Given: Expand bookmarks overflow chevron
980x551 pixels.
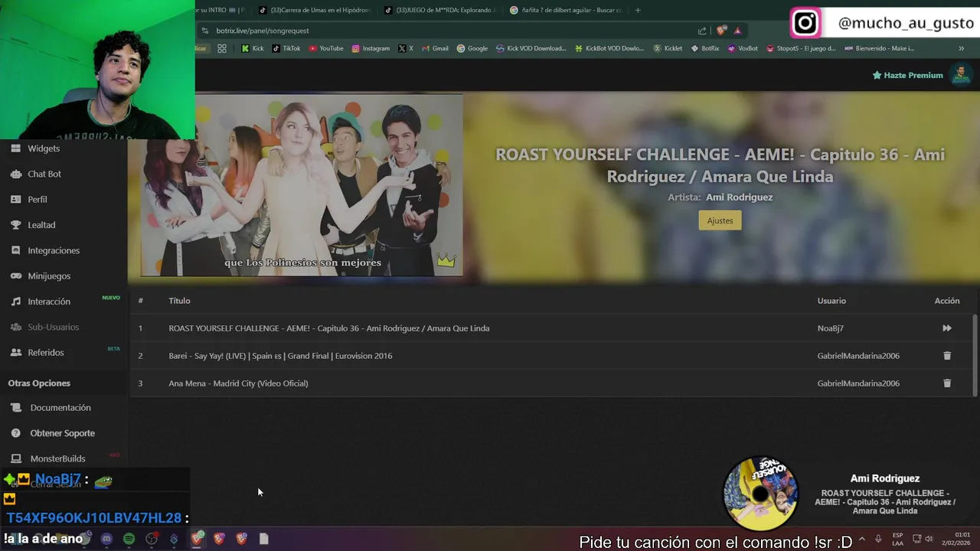Looking at the screenshot, I should (x=961, y=48).
